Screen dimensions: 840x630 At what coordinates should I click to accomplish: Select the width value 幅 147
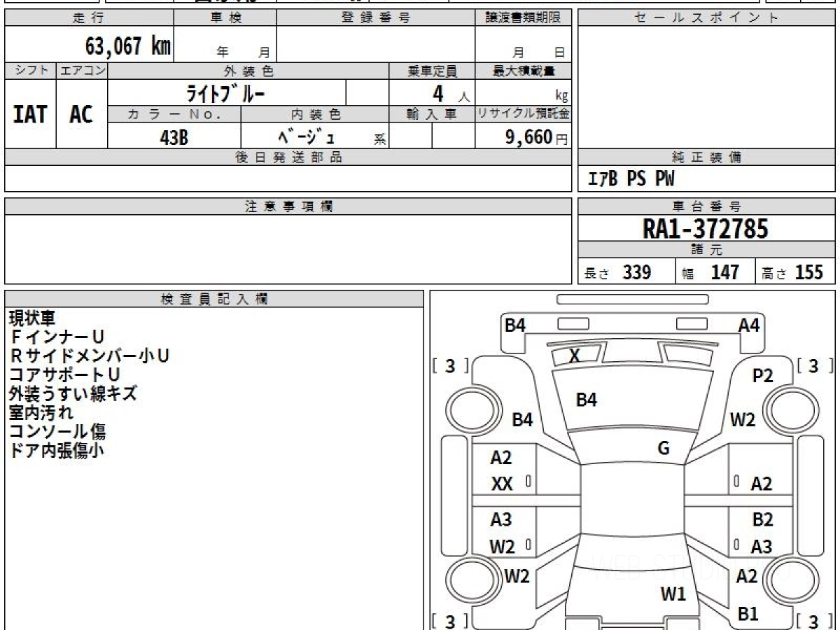click(x=710, y=272)
